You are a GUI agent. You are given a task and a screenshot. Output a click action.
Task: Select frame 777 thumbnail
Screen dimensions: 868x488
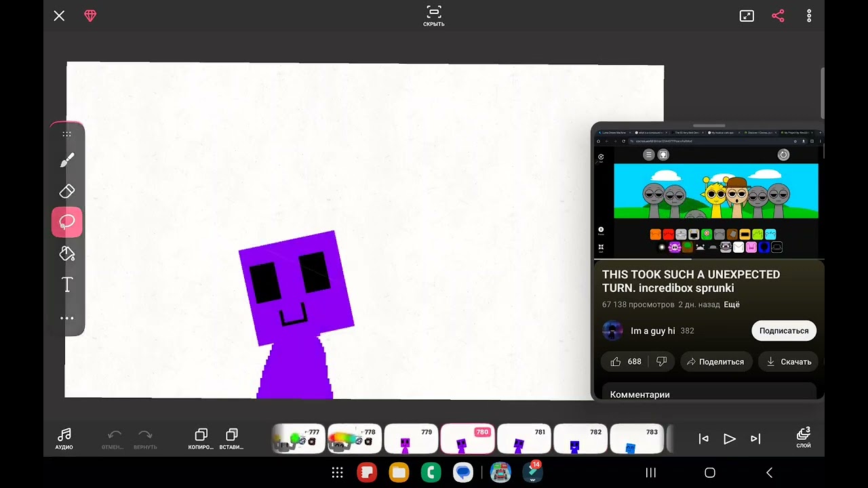click(x=298, y=439)
